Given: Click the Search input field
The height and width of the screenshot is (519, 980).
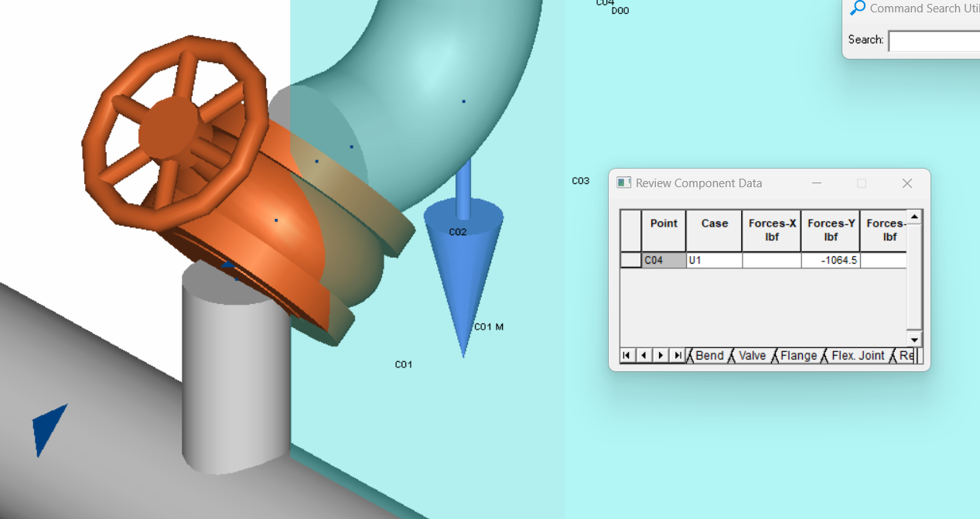Looking at the screenshot, I should 934,41.
